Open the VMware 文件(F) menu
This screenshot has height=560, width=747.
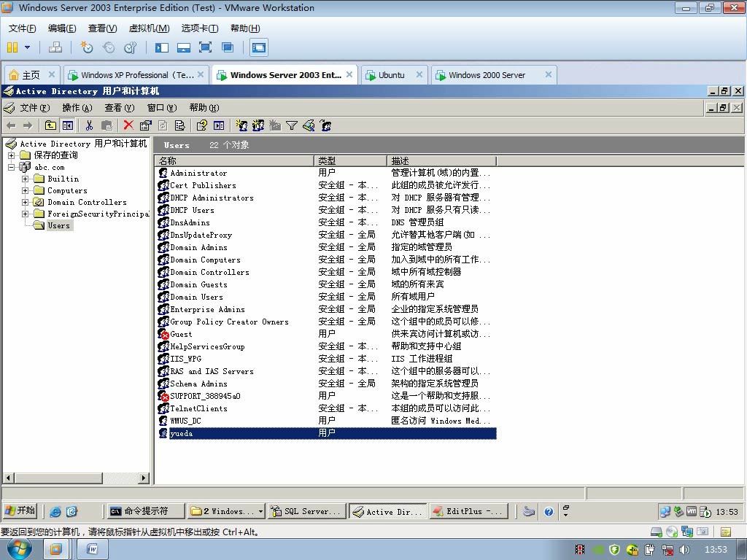(23, 28)
